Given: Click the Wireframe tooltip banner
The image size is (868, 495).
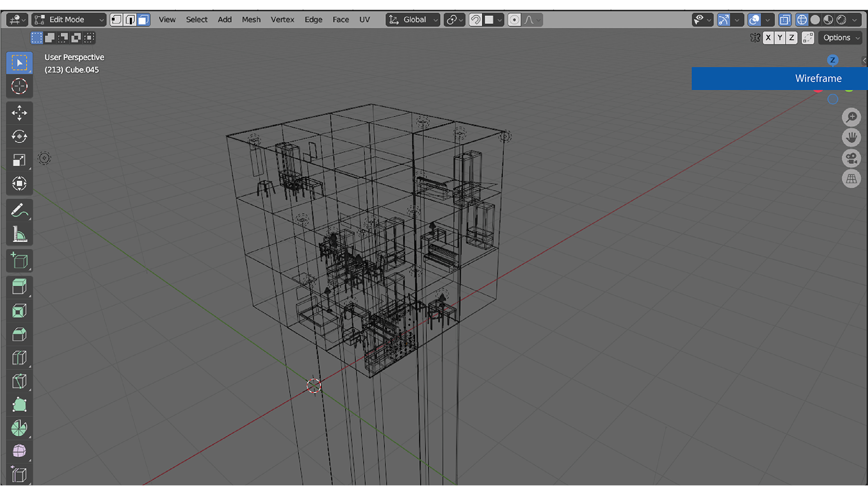Looking at the screenshot, I should [779, 79].
